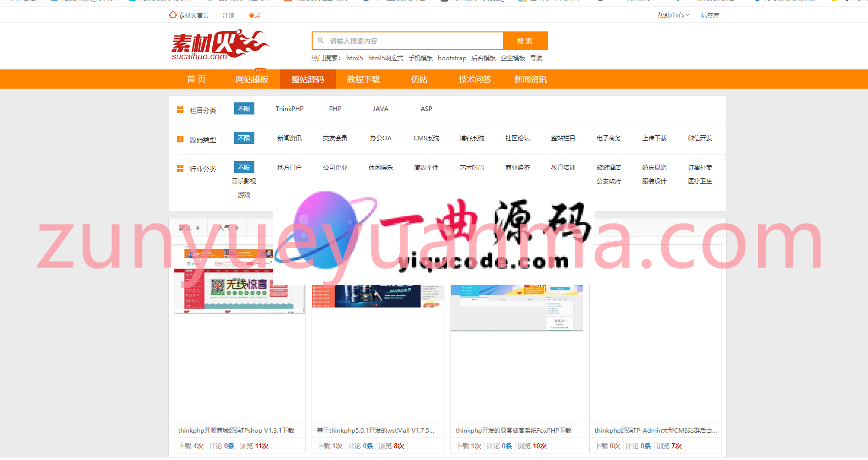The height and width of the screenshot is (460, 868).
Task: Open 教程下载 navigation item
Action: [x=363, y=79]
